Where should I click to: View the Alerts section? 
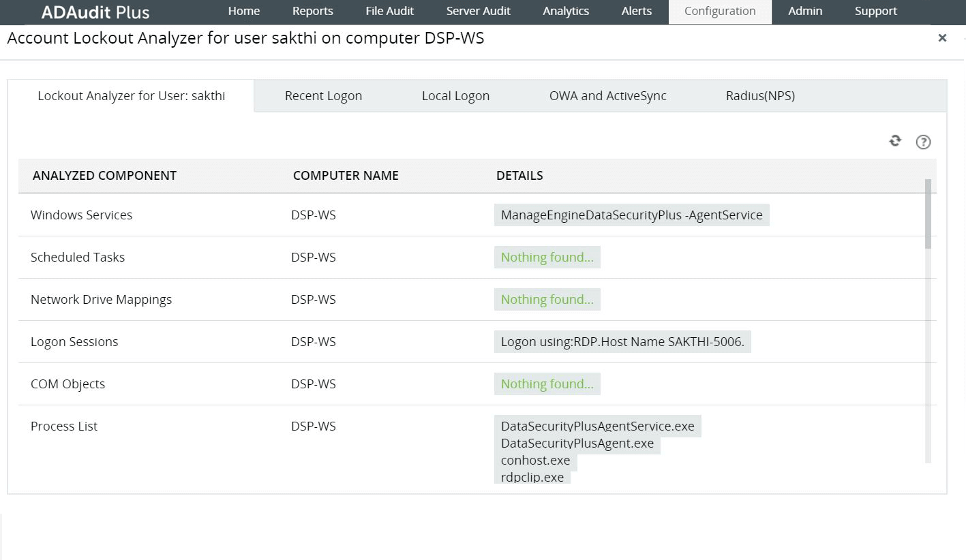click(636, 11)
